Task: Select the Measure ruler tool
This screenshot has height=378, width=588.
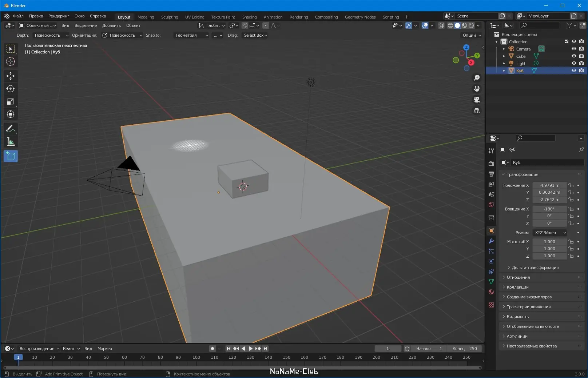Action: click(11, 142)
